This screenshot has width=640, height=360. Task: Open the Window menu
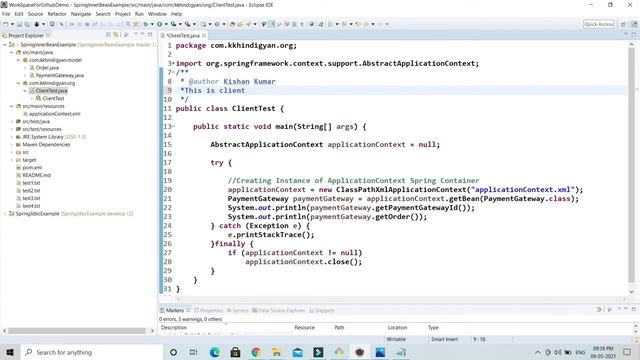click(157, 14)
